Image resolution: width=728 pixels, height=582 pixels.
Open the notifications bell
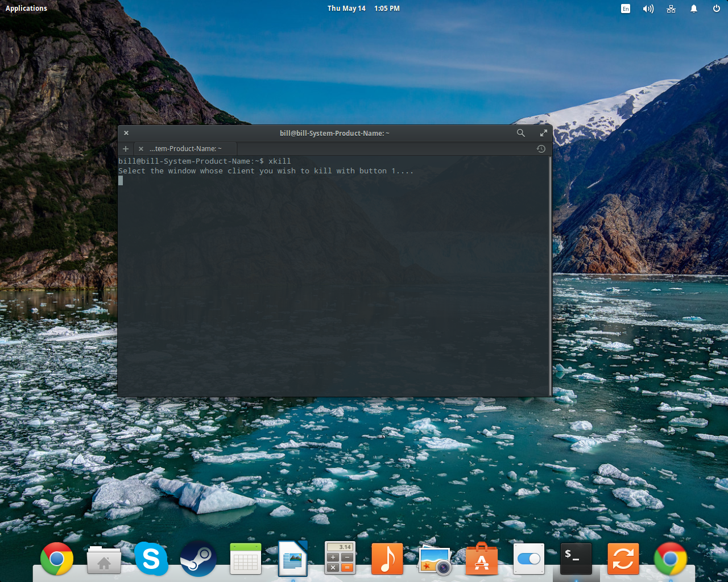click(x=694, y=8)
